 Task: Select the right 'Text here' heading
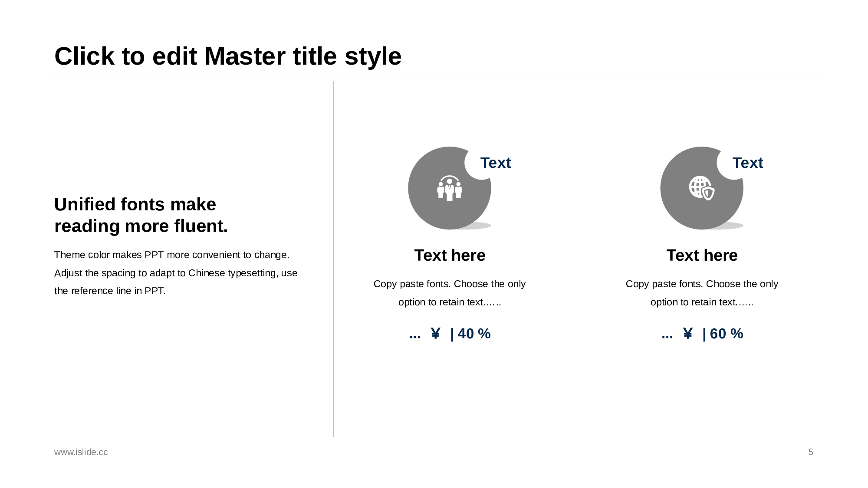coord(702,255)
